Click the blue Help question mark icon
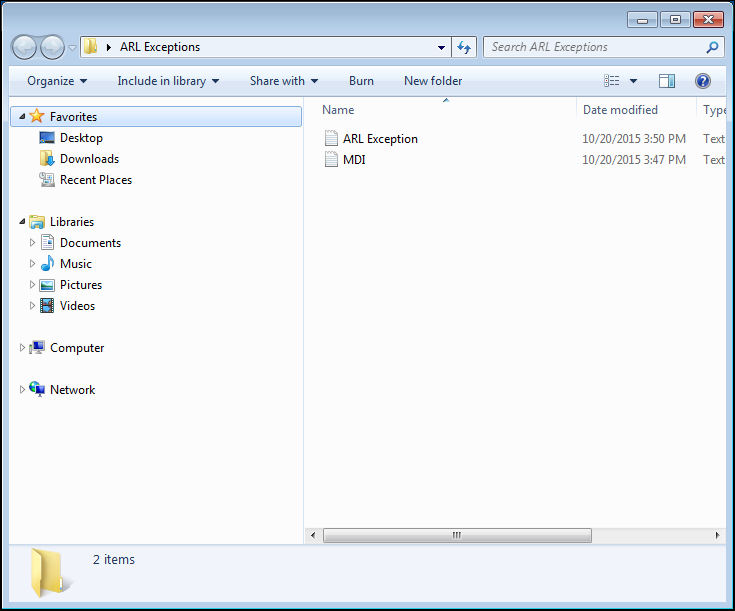The image size is (735, 611). (703, 81)
